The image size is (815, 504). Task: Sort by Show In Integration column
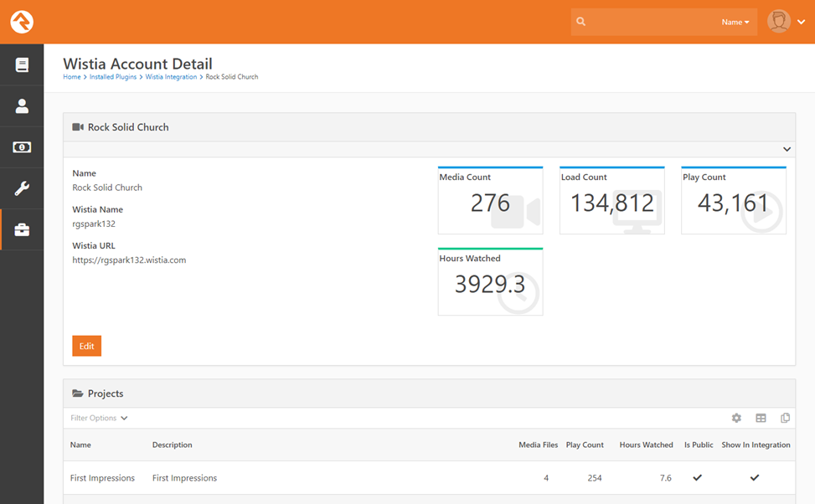pyautogui.click(x=756, y=445)
